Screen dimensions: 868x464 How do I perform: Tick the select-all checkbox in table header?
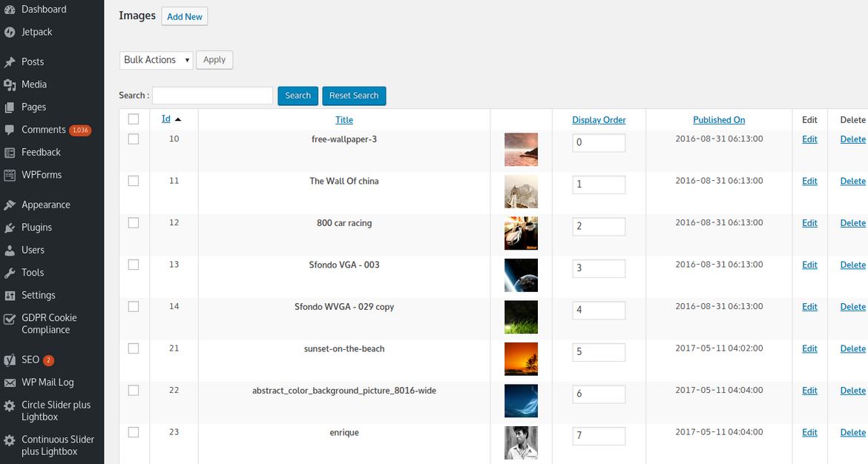(x=134, y=119)
